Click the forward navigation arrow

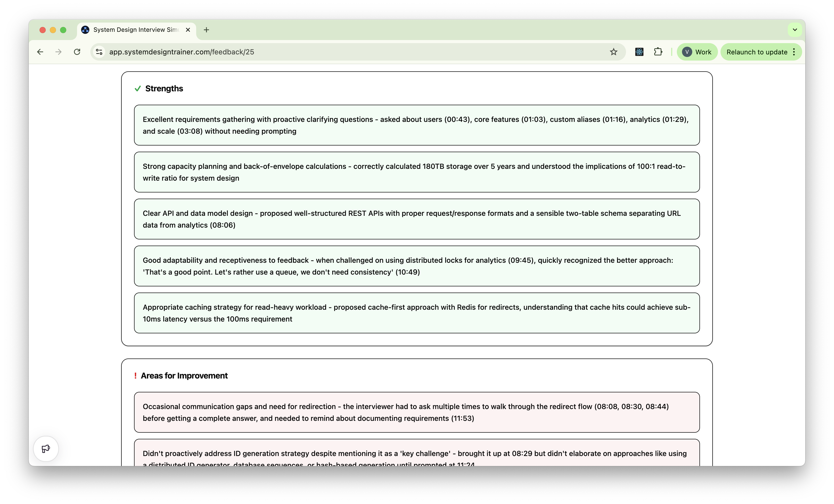[x=59, y=52]
